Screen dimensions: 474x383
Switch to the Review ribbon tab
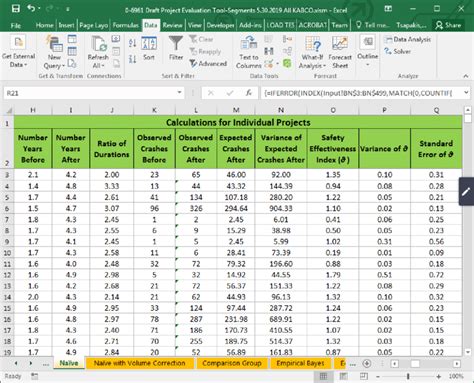[172, 25]
